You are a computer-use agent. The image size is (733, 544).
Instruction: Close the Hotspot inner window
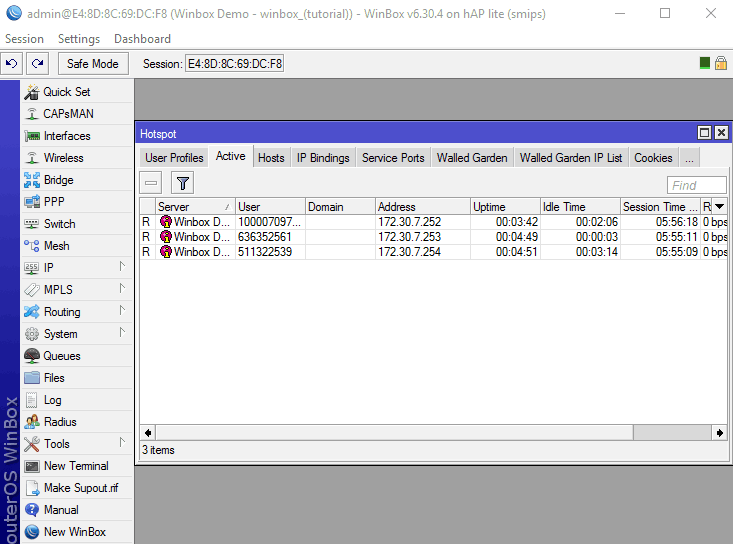coord(721,133)
